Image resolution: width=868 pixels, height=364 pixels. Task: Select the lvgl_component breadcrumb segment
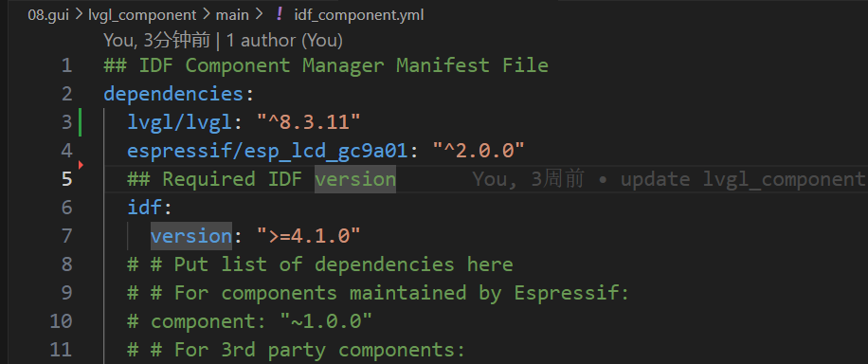tap(142, 15)
